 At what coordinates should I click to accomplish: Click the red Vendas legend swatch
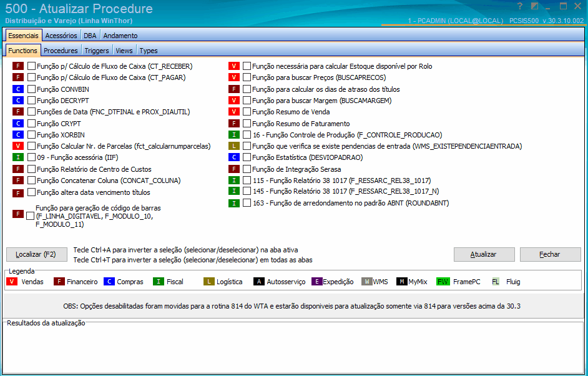12,282
